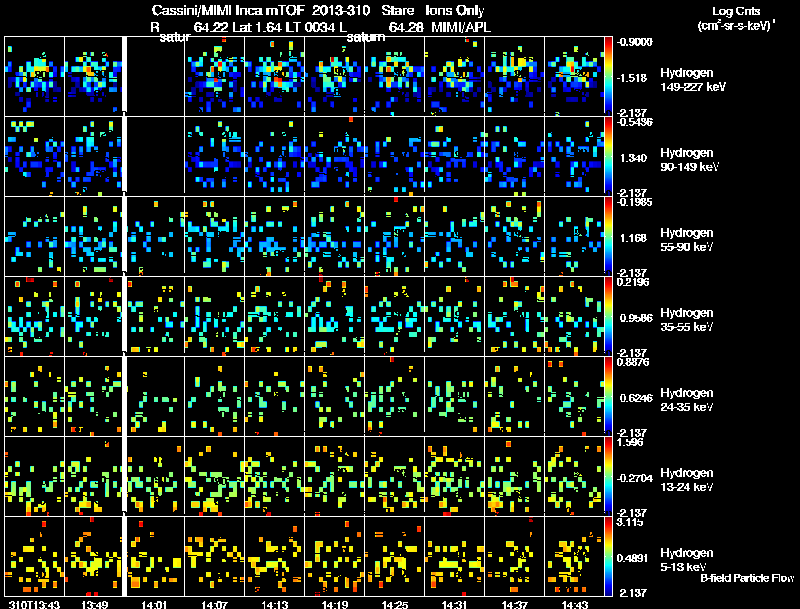
Task: Click the Hydrogen 35-55 keV color bar
Action: tap(608, 316)
